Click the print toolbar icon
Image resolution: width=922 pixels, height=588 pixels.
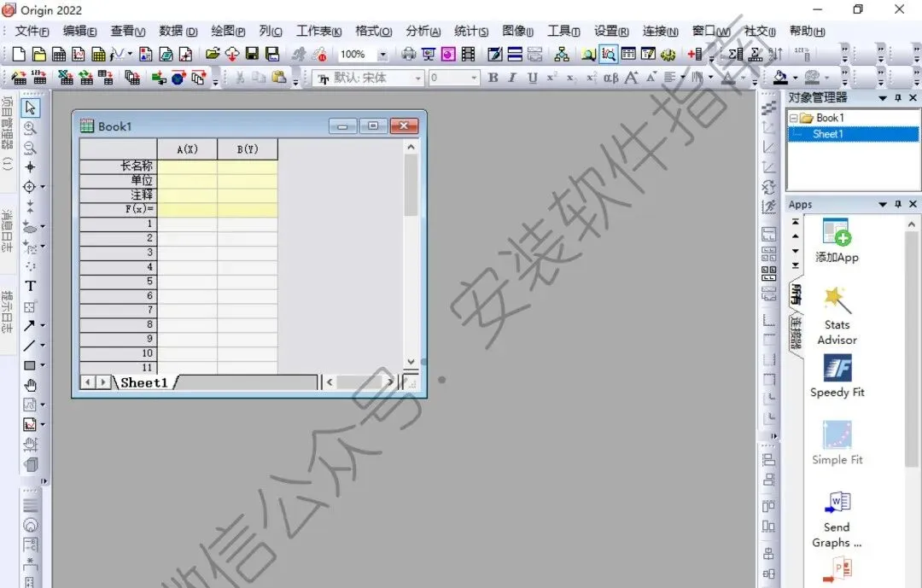[x=408, y=55]
